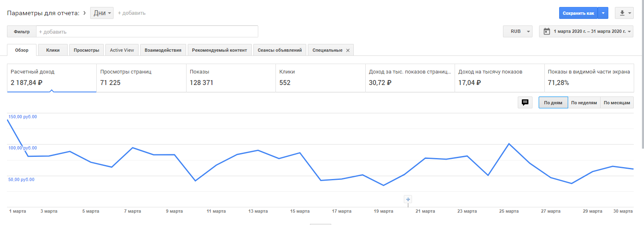The height and width of the screenshot is (225, 644).
Task: Click the download report icon
Action: coord(622,13)
